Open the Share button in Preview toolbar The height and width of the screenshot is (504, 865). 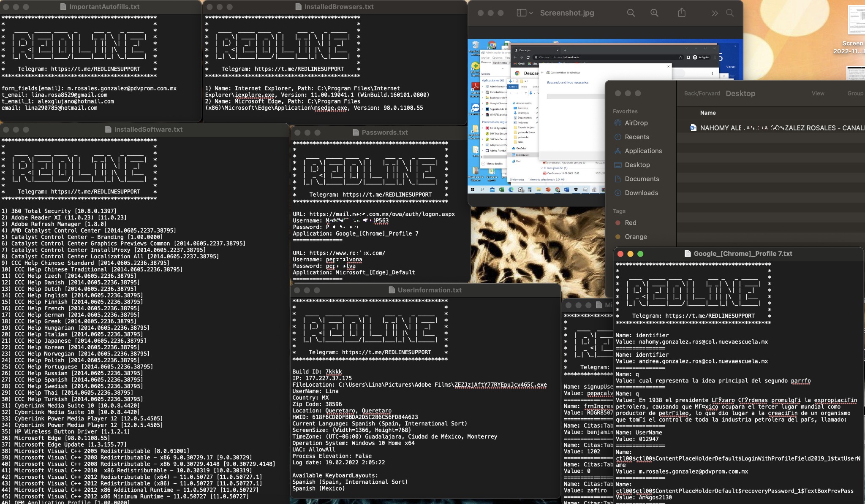click(x=682, y=13)
